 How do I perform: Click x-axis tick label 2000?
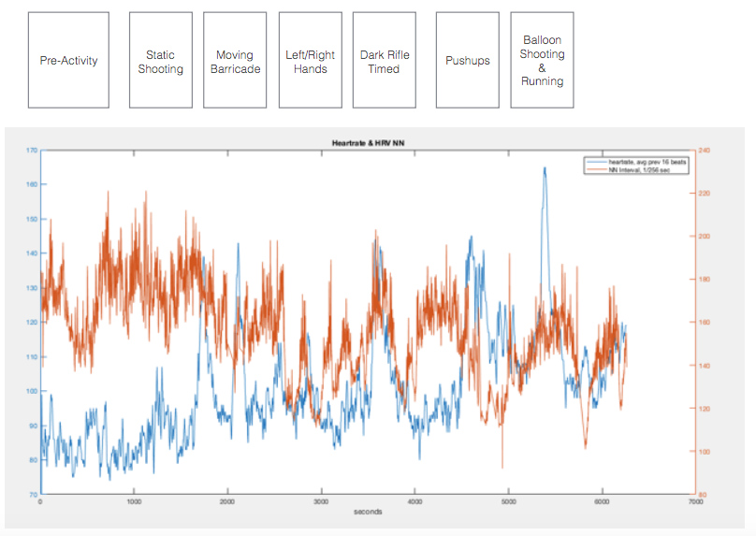click(x=227, y=501)
